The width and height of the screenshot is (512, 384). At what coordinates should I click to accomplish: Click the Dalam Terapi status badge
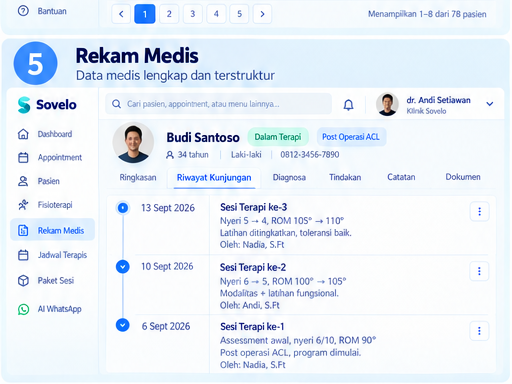click(x=278, y=137)
